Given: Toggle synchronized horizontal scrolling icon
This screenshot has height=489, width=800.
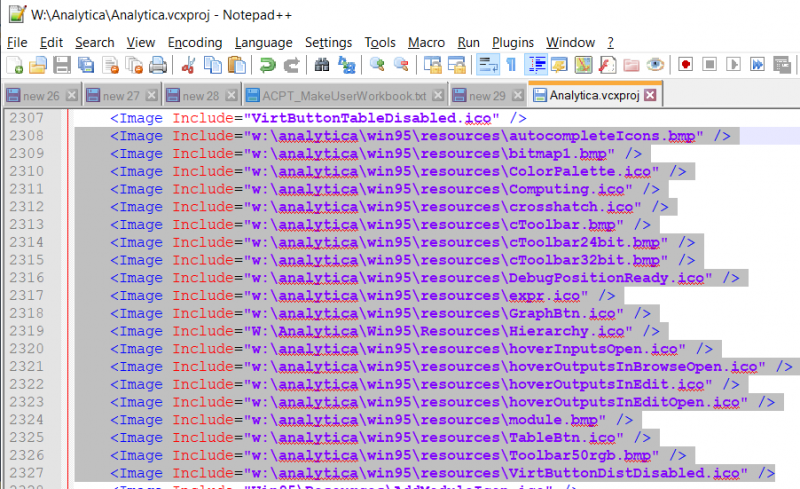Looking at the screenshot, I should coord(456,65).
